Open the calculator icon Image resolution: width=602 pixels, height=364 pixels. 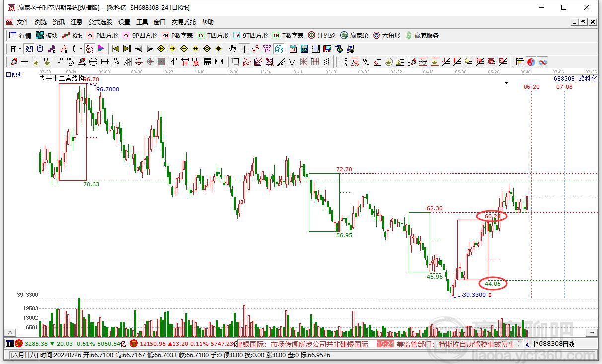[x=304, y=49]
